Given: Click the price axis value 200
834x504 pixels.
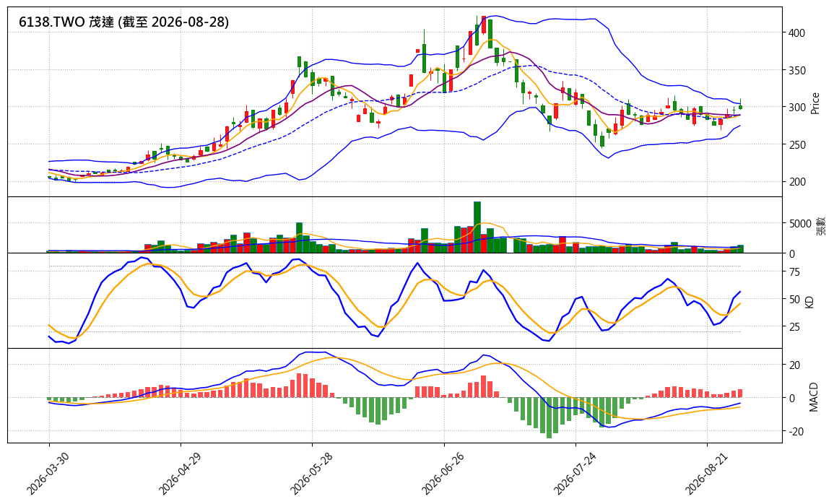Looking at the screenshot, I should pyautogui.click(x=796, y=182).
